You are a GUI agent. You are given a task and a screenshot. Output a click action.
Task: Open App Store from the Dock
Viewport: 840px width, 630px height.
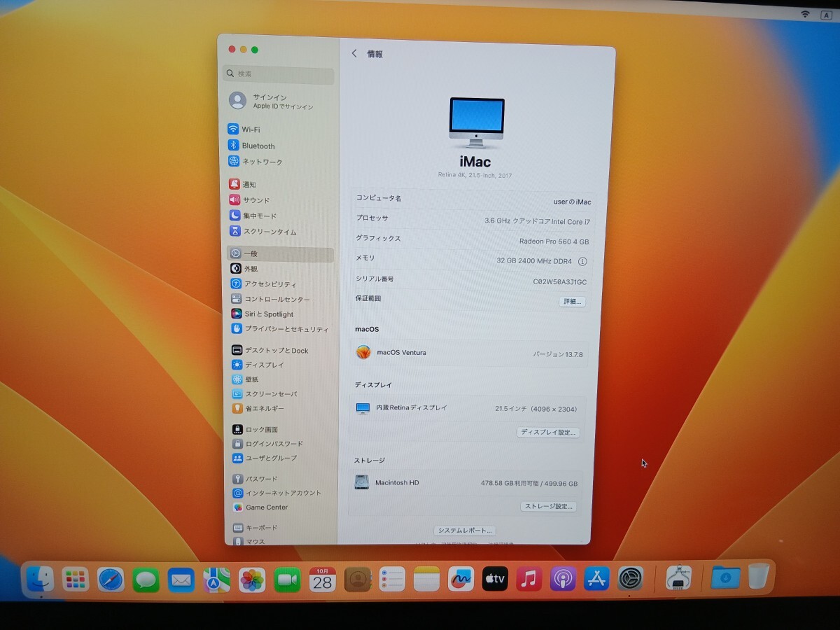(x=597, y=579)
